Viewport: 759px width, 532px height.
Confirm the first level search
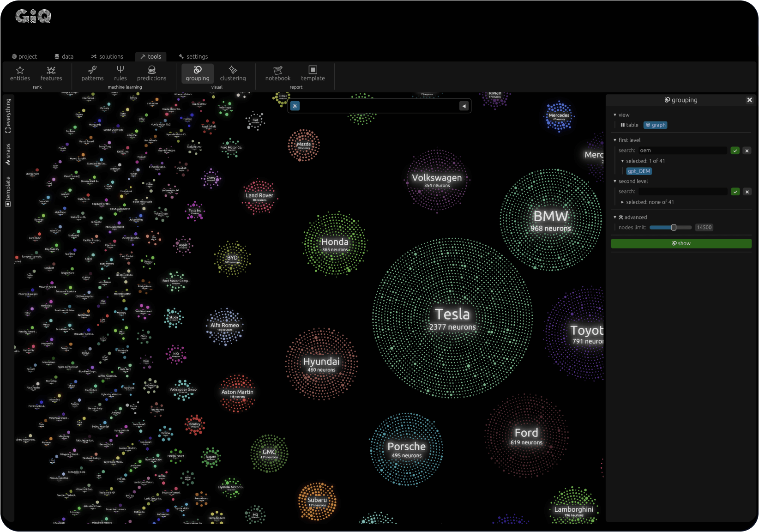tap(735, 151)
